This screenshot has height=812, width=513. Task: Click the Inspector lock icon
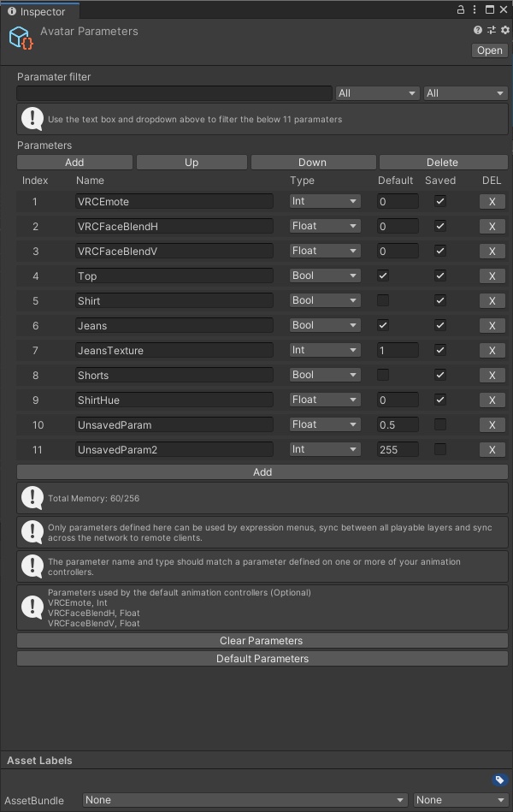pos(461,9)
